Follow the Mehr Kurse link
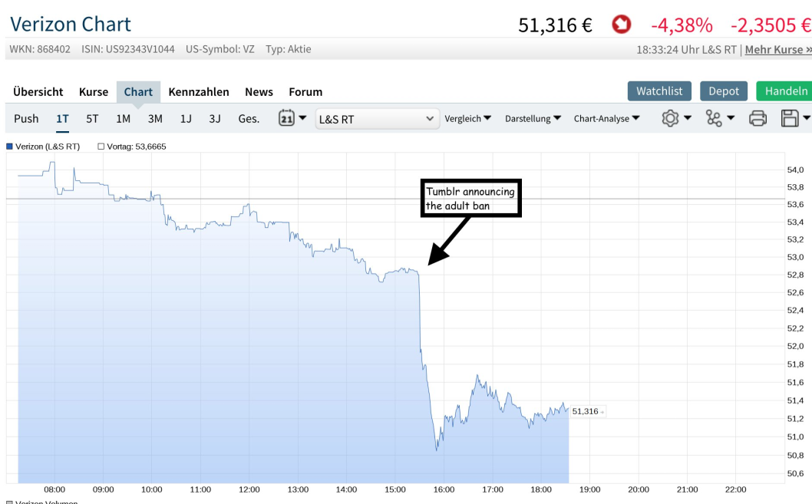The width and height of the screenshot is (812, 504). [x=777, y=49]
